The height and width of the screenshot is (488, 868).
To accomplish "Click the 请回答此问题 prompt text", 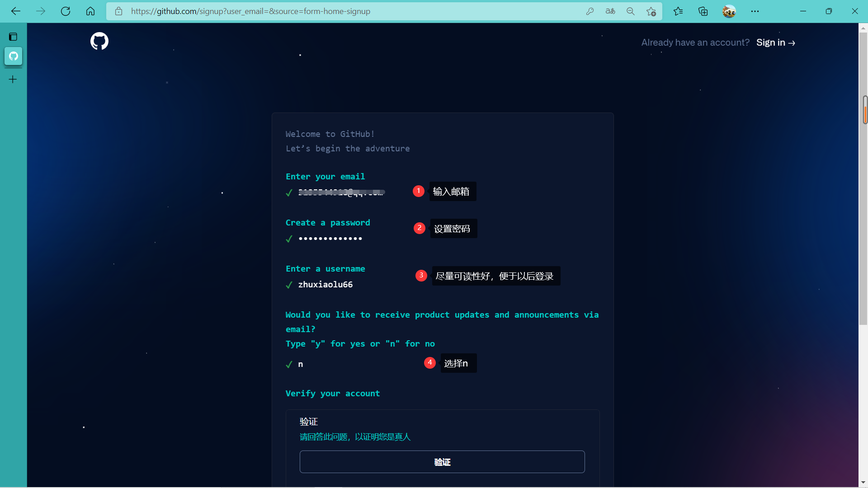I will tap(355, 437).
